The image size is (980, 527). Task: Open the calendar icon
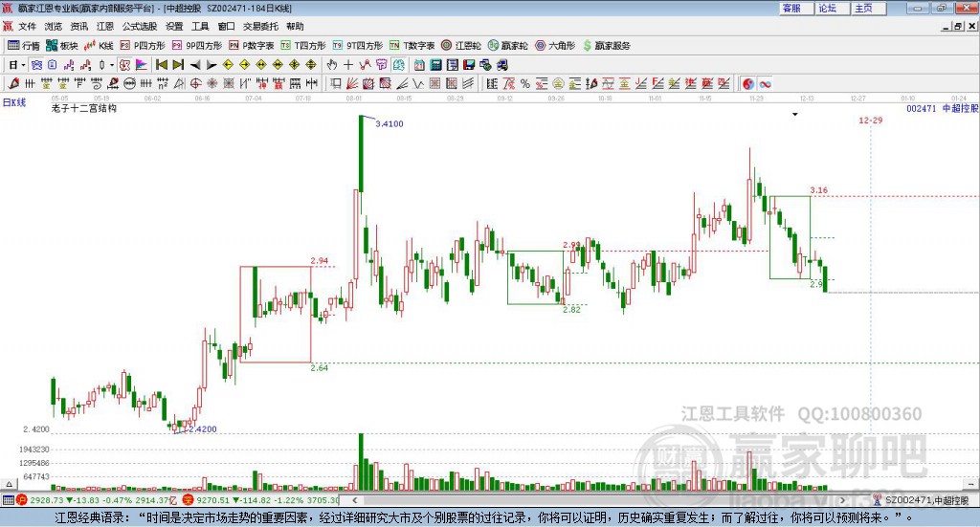tap(419, 65)
